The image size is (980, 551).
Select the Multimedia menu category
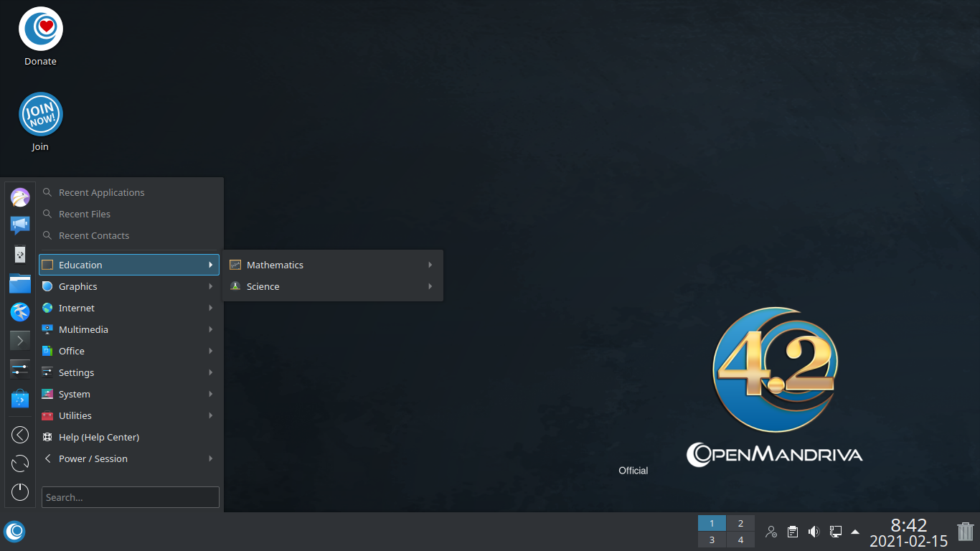129,329
